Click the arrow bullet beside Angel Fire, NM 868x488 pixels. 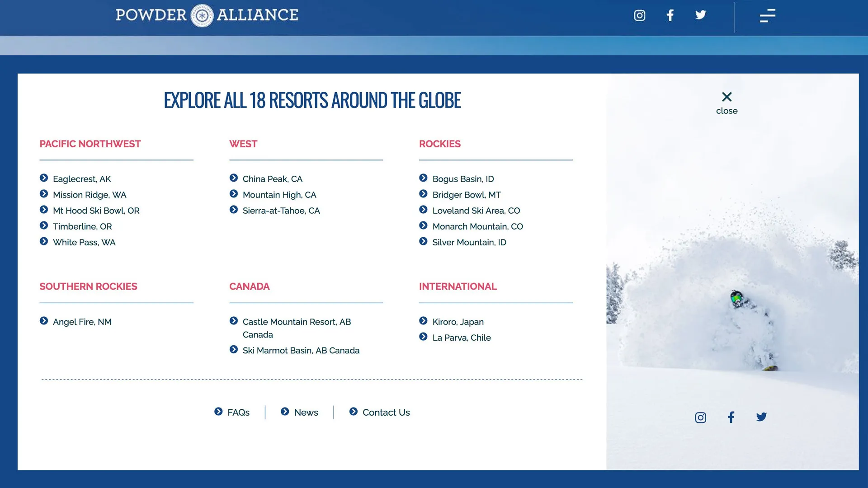point(44,321)
